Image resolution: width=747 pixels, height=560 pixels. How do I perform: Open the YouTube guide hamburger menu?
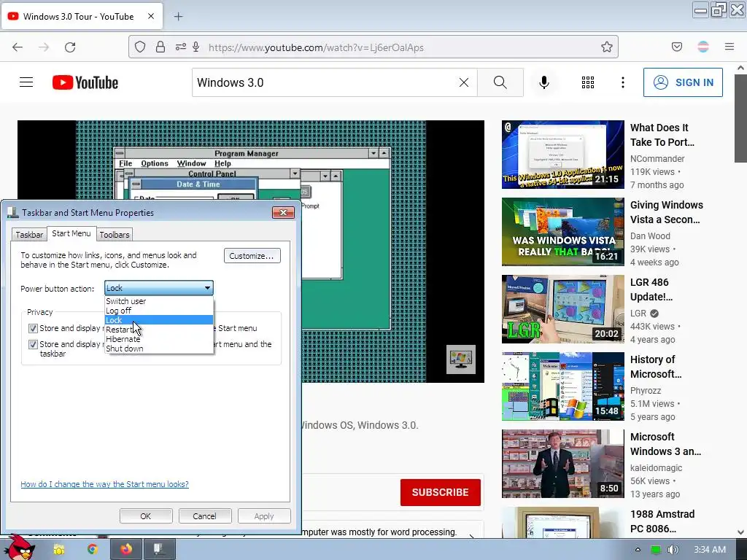(26, 82)
